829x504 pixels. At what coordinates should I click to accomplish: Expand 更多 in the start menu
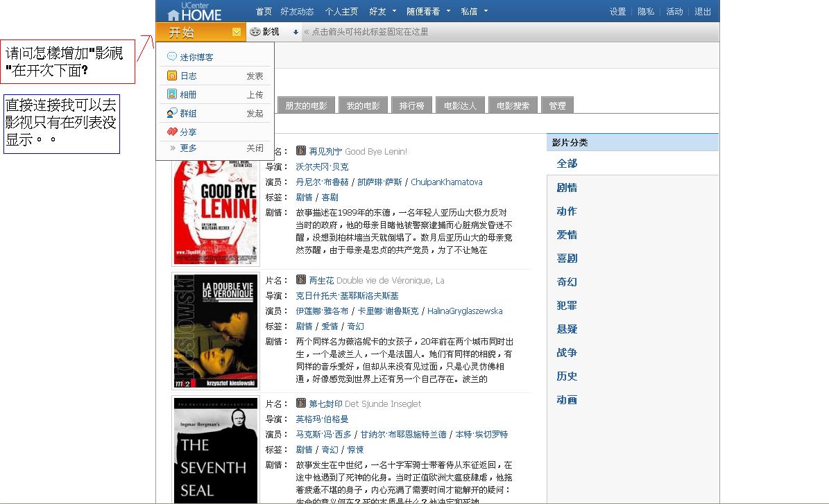tap(188, 148)
